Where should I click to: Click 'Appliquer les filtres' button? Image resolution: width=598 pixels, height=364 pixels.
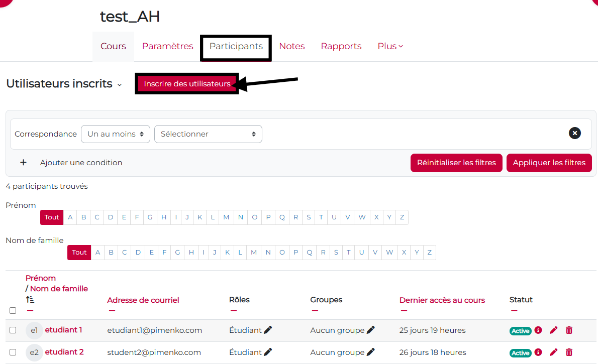(549, 163)
